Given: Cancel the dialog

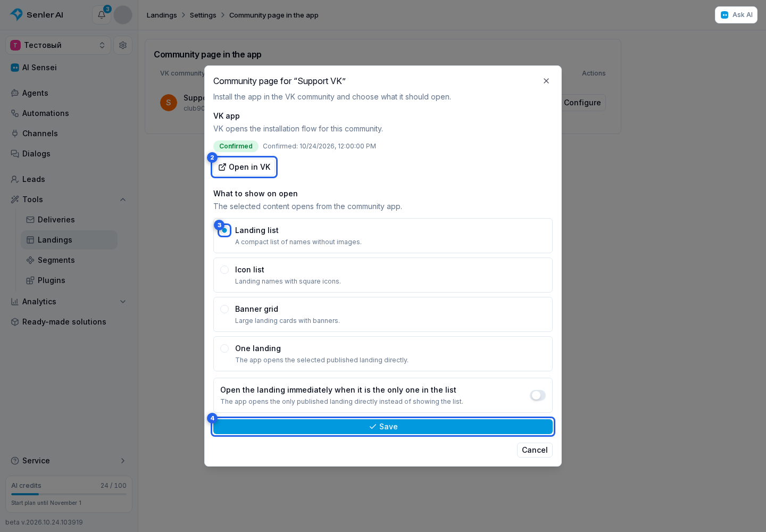Looking at the screenshot, I should coord(535,450).
